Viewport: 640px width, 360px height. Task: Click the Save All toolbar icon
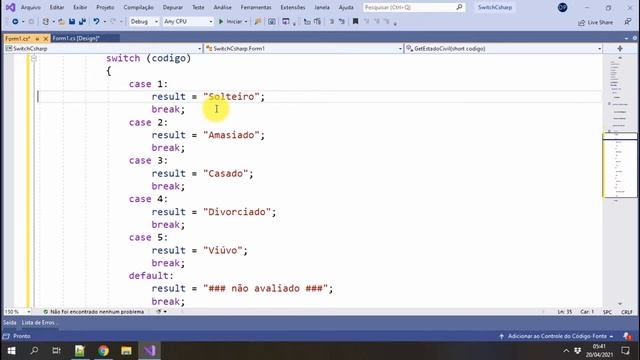click(82, 22)
